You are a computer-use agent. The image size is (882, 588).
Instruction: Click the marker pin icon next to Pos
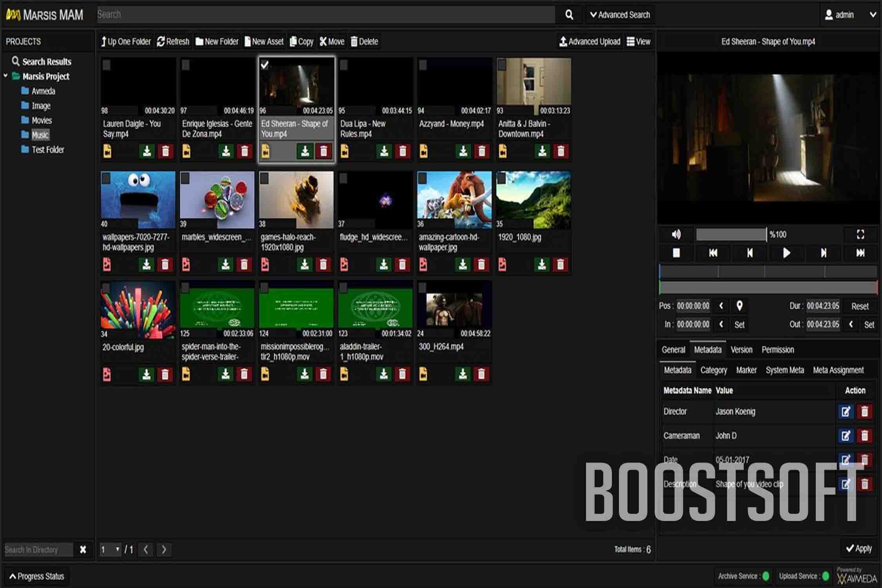[x=739, y=306]
